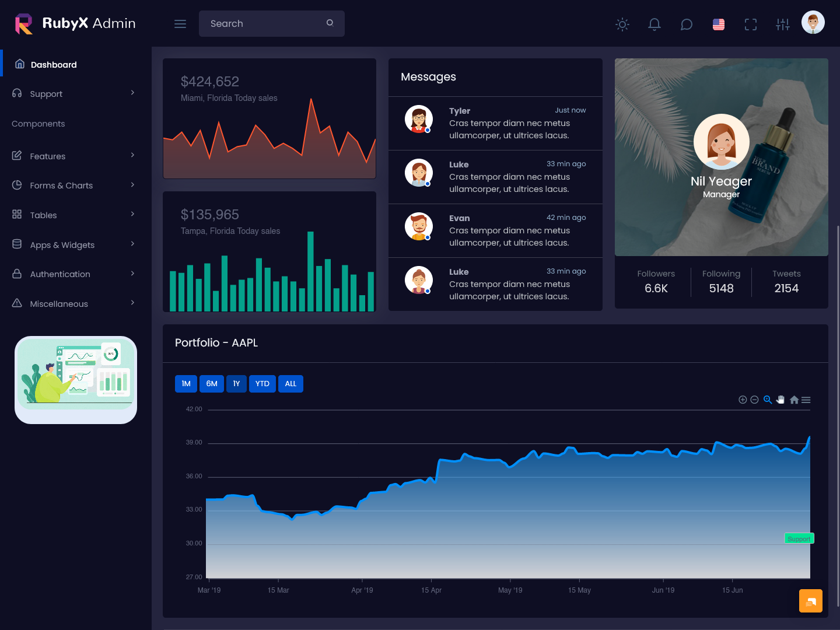Activate the pan tool on the chart
Image resolution: width=840 pixels, height=630 pixels.
780,400
